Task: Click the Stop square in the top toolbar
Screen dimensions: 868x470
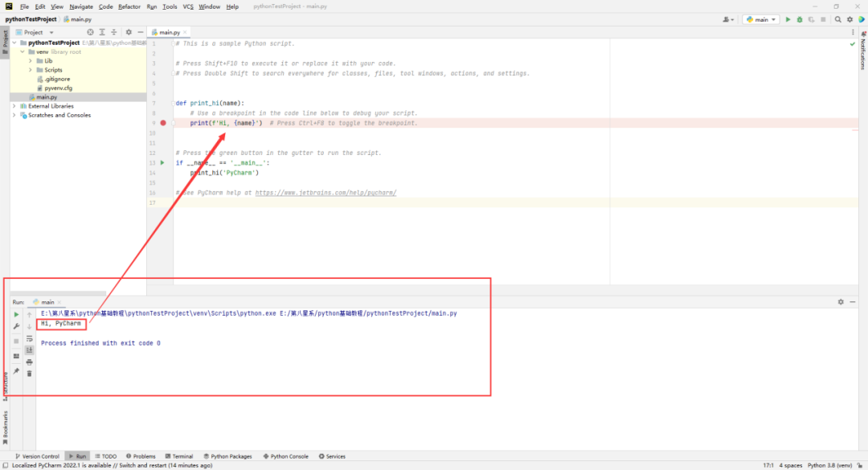Action: [823, 19]
